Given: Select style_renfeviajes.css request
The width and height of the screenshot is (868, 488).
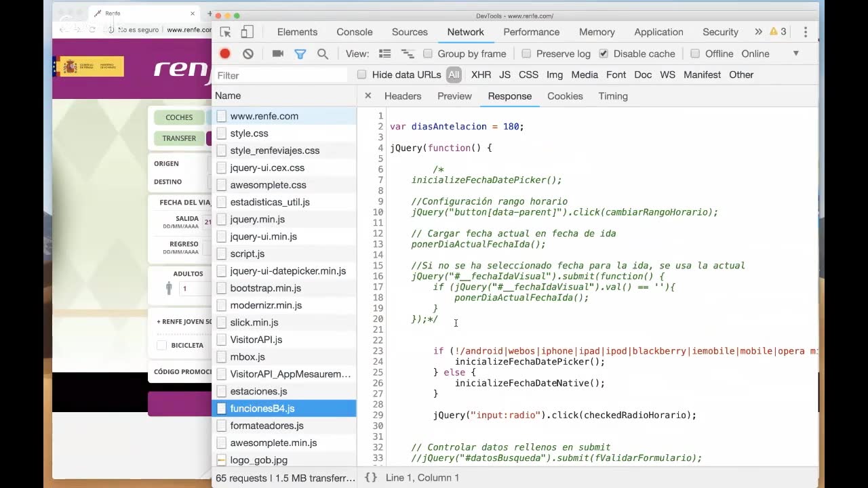Looking at the screenshot, I should (x=284, y=150).
